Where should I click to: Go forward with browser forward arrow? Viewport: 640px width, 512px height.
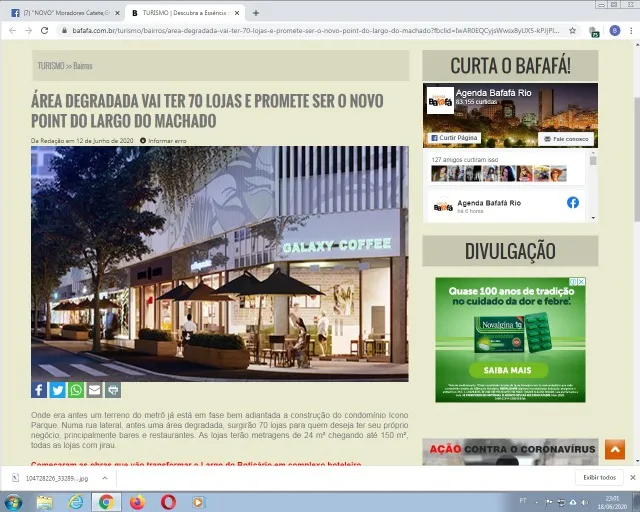tap(28, 31)
